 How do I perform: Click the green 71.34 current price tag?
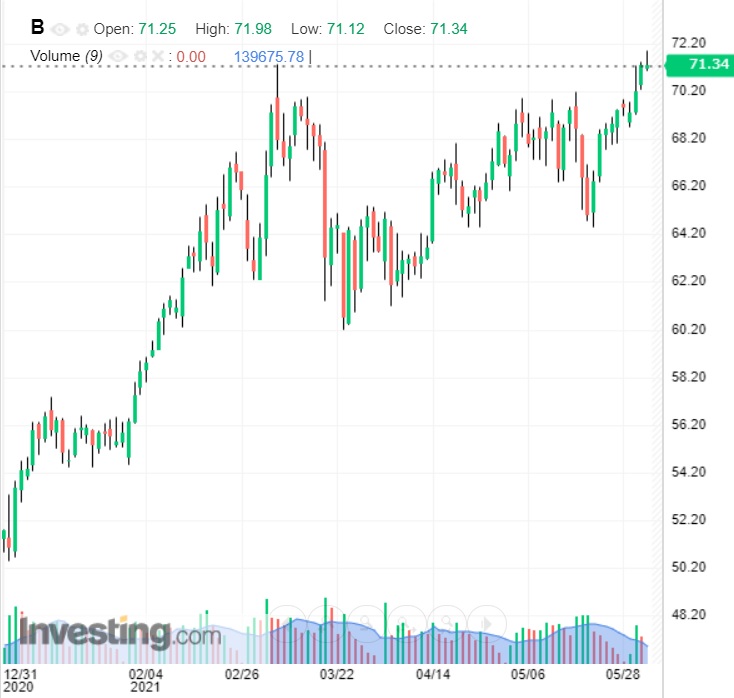pyautogui.click(x=698, y=64)
